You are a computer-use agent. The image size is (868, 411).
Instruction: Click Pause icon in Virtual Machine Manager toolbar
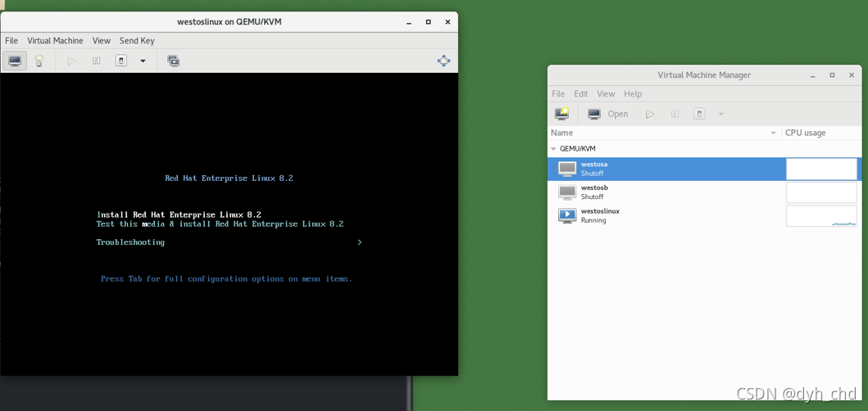click(675, 114)
